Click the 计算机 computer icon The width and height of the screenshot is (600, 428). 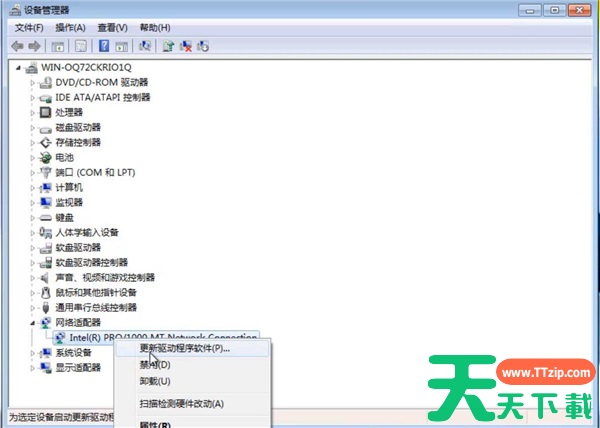46,187
